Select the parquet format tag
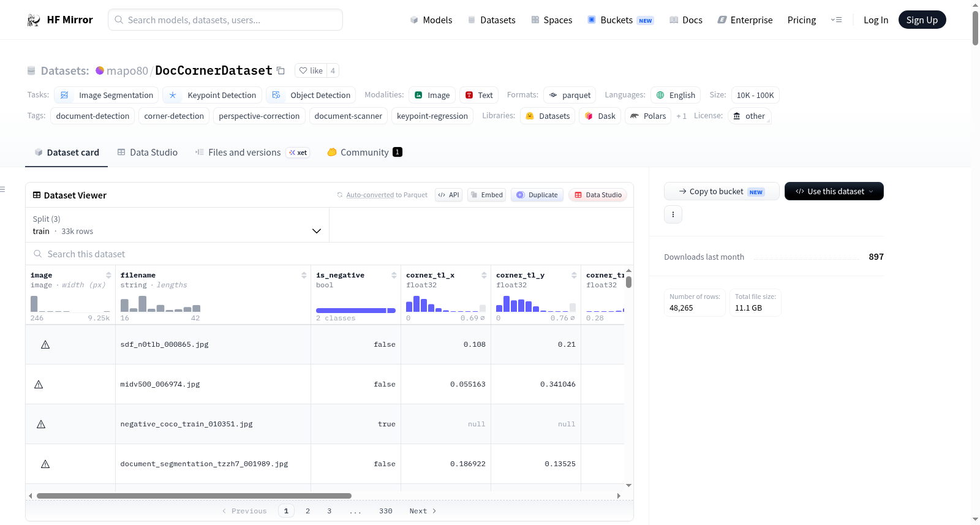 [570, 95]
